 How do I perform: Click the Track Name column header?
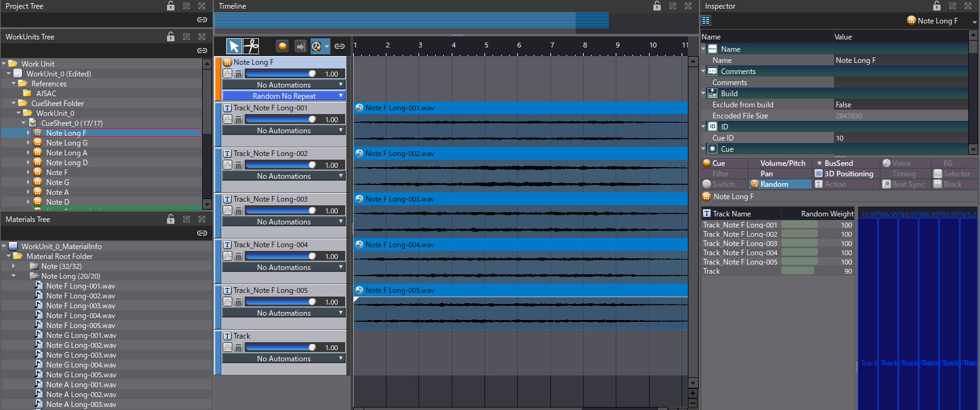(x=732, y=214)
